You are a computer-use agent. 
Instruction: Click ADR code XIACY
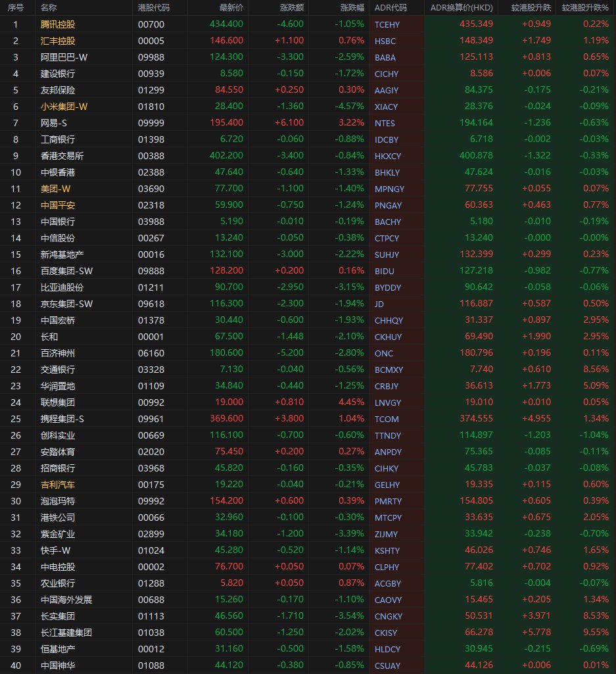(x=386, y=107)
